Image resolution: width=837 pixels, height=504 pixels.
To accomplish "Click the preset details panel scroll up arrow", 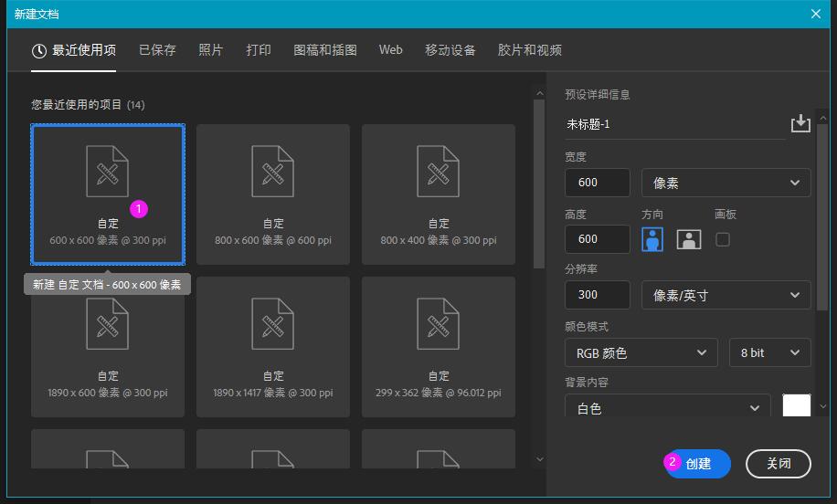I will (x=822, y=118).
